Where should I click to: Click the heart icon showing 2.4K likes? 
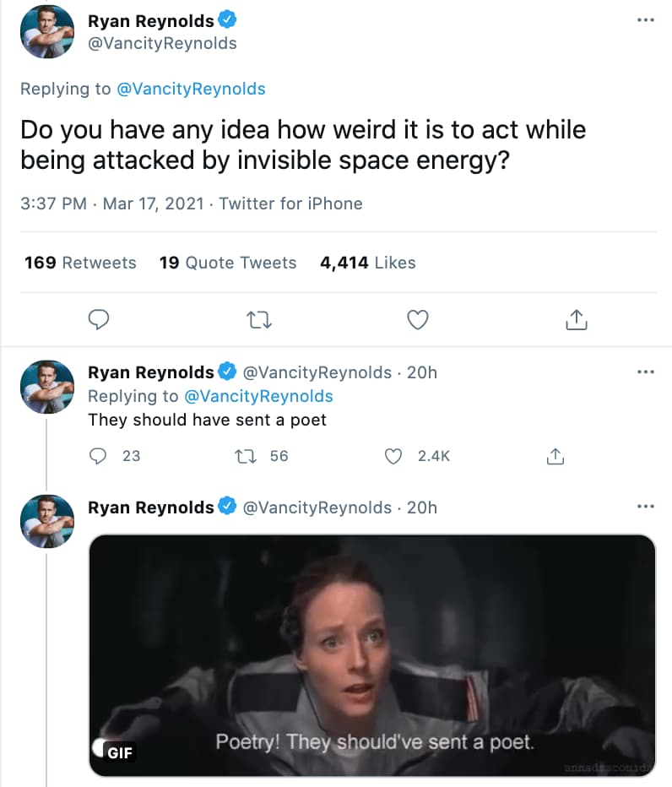pyautogui.click(x=393, y=455)
